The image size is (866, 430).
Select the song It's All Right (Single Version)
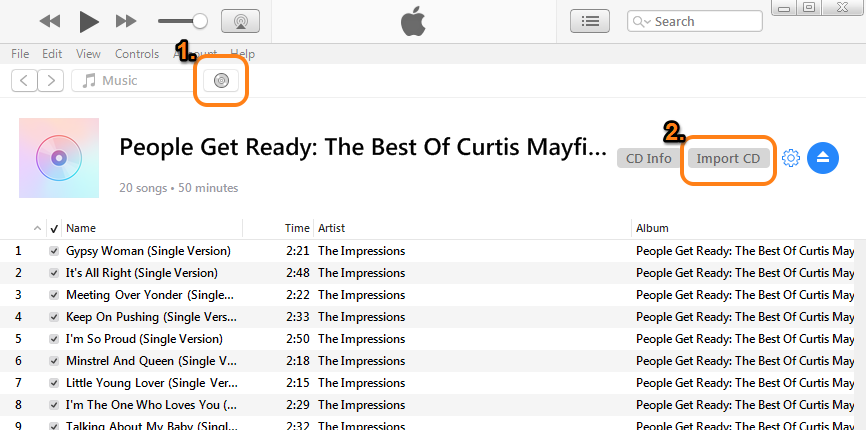(142, 273)
